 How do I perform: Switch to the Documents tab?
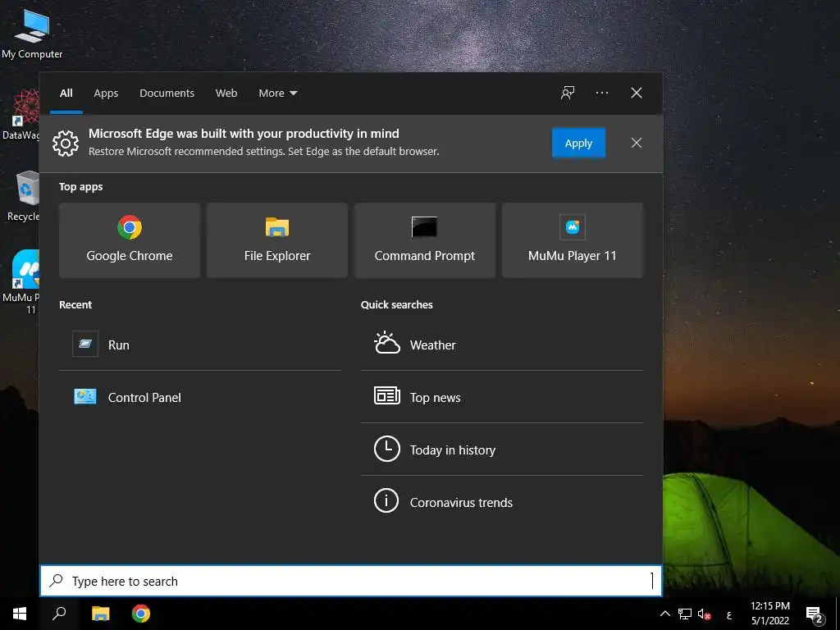pyautogui.click(x=167, y=94)
